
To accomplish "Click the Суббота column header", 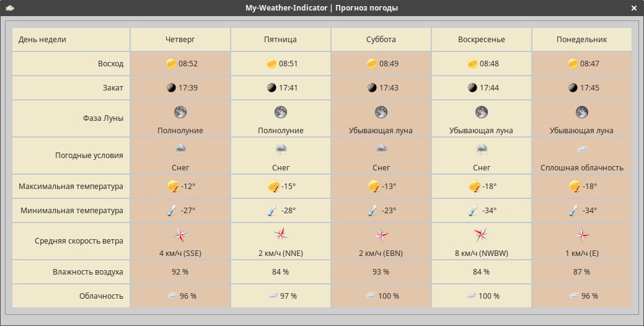I will click(381, 40).
